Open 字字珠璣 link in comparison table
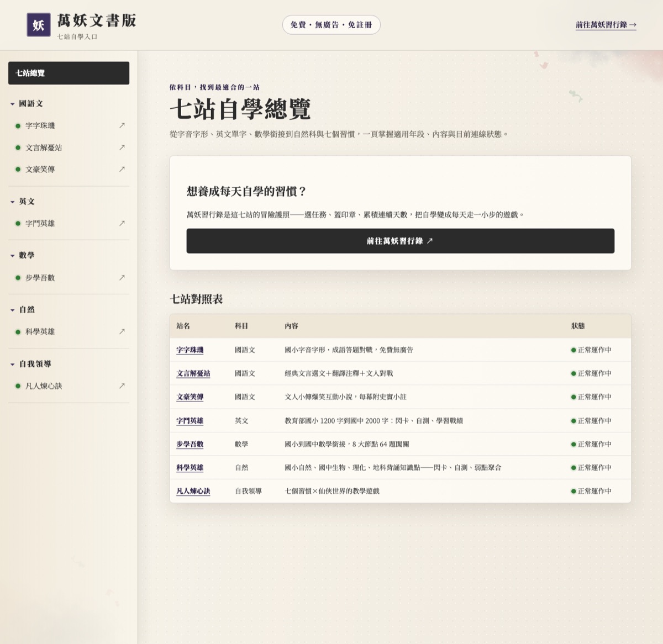Viewport: 663px width, 644px height. click(x=190, y=350)
